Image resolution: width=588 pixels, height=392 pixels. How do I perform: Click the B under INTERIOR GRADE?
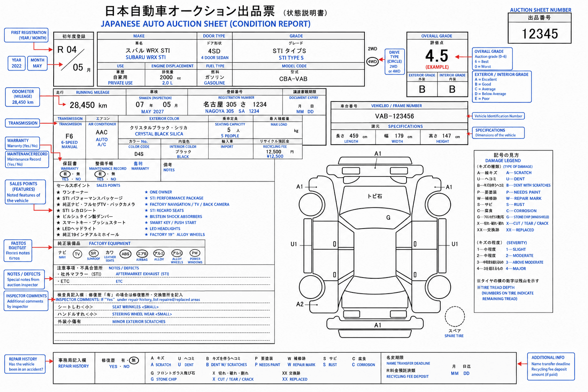tap(452, 90)
